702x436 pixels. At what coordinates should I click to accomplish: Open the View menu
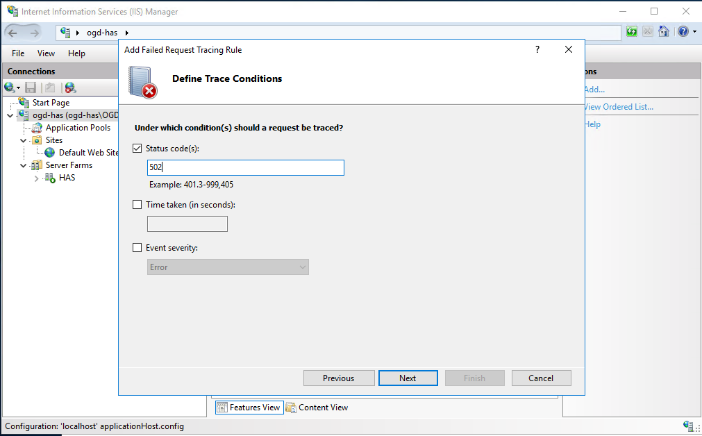(46, 53)
